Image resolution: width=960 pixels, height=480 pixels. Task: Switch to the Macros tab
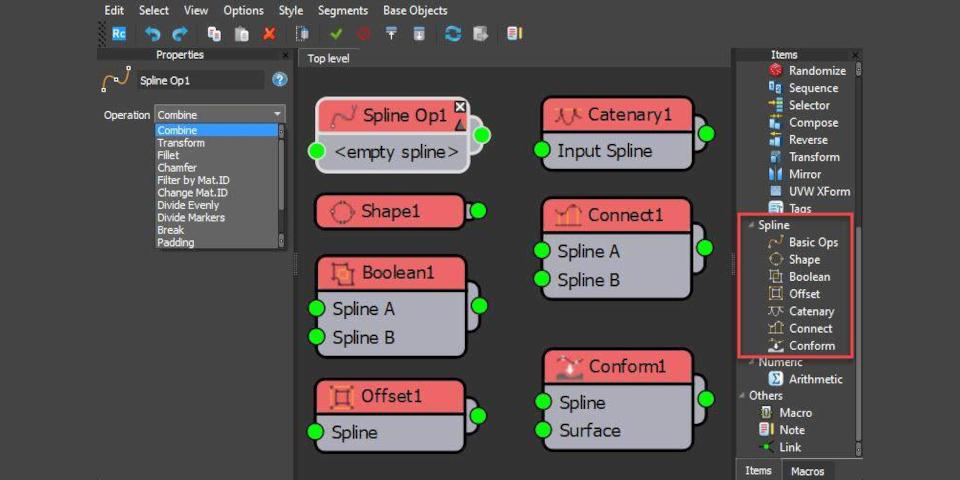[x=808, y=471]
